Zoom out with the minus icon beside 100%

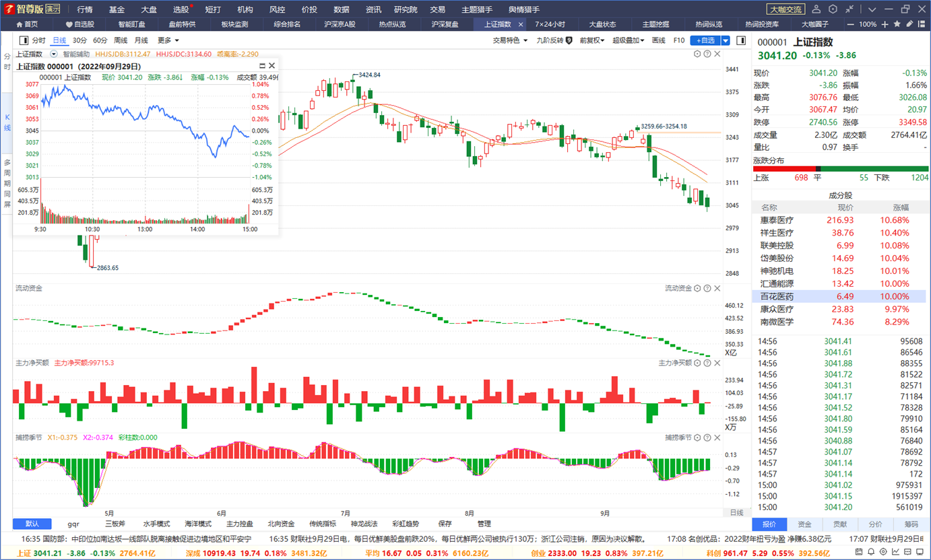(850, 24)
